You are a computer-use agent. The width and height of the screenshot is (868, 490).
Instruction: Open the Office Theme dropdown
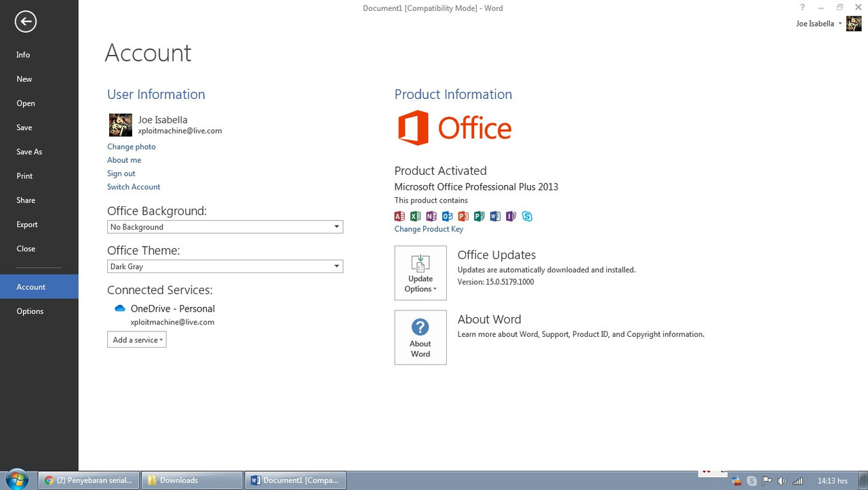point(225,266)
